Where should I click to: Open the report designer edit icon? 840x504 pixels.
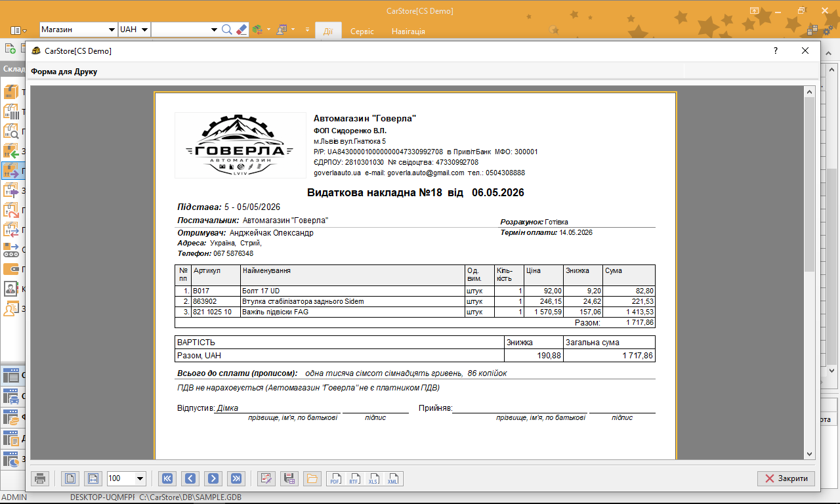click(x=266, y=478)
